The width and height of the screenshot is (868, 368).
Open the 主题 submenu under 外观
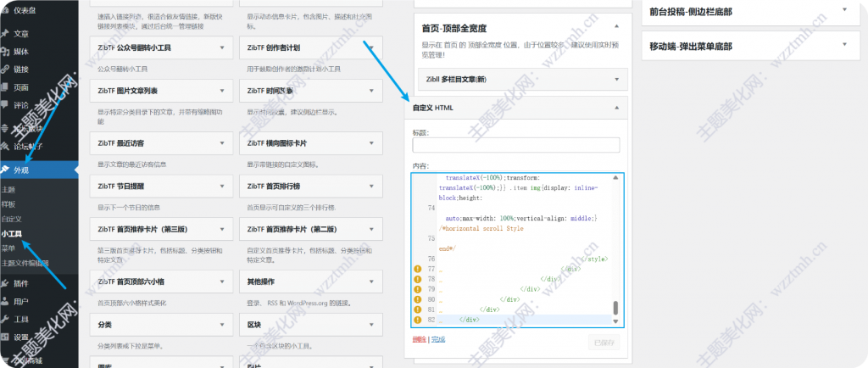8,189
